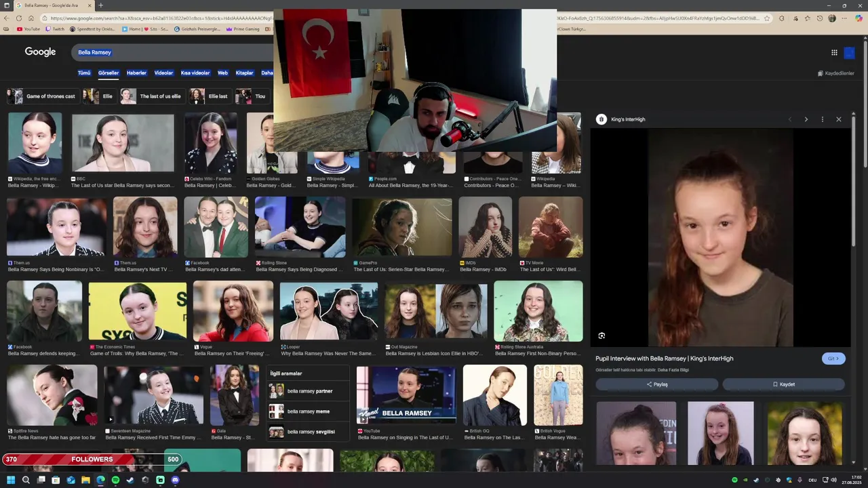Viewport: 868px width, 488px height.
Task: Select the Görseller tab
Action: point(108,73)
